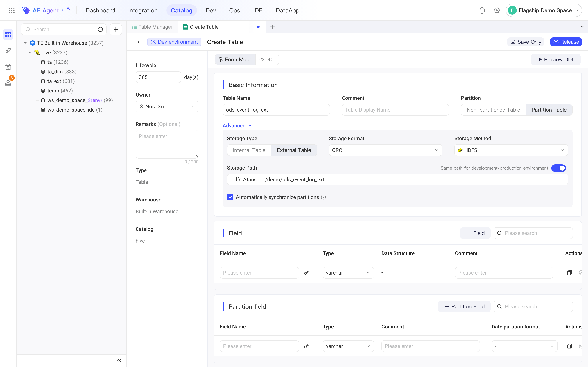Screen dimensions: 588x367
Task: Toggle same path for dev/production switch
Action: pyautogui.click(x=558, y=168)
